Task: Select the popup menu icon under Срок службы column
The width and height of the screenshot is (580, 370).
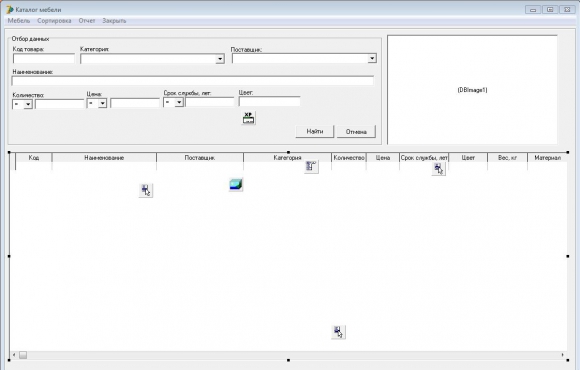Action: tap(438, 169)
